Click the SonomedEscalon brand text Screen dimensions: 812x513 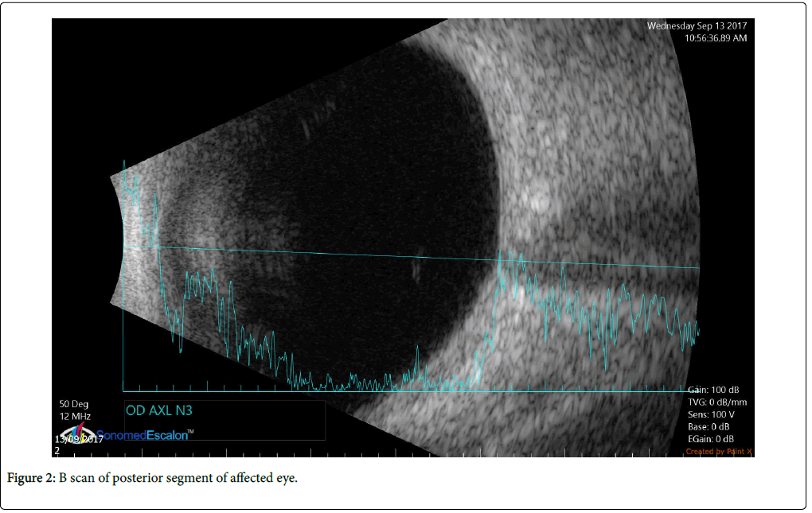coord(147,435)
